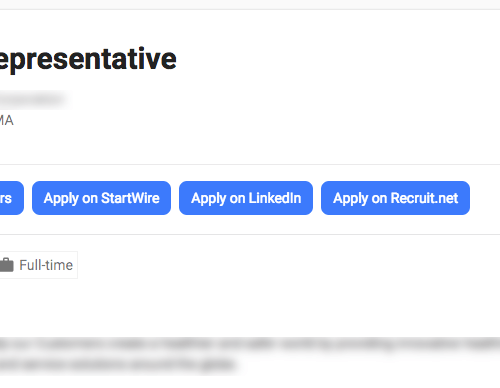
Task: Click the gray strip at the page top
Action: point(250,5)
